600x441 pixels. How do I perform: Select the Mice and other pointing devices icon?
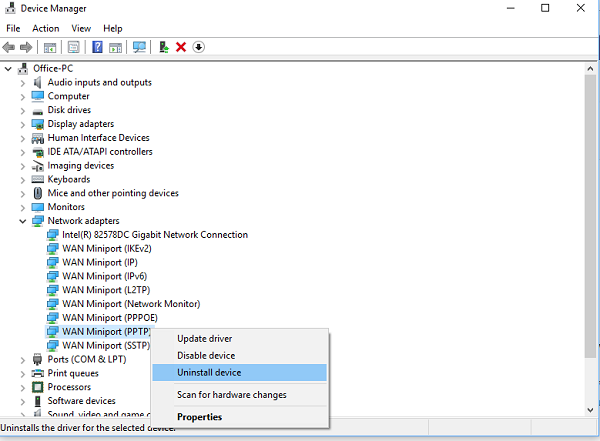pyautogui.click(x=38, y=193)
